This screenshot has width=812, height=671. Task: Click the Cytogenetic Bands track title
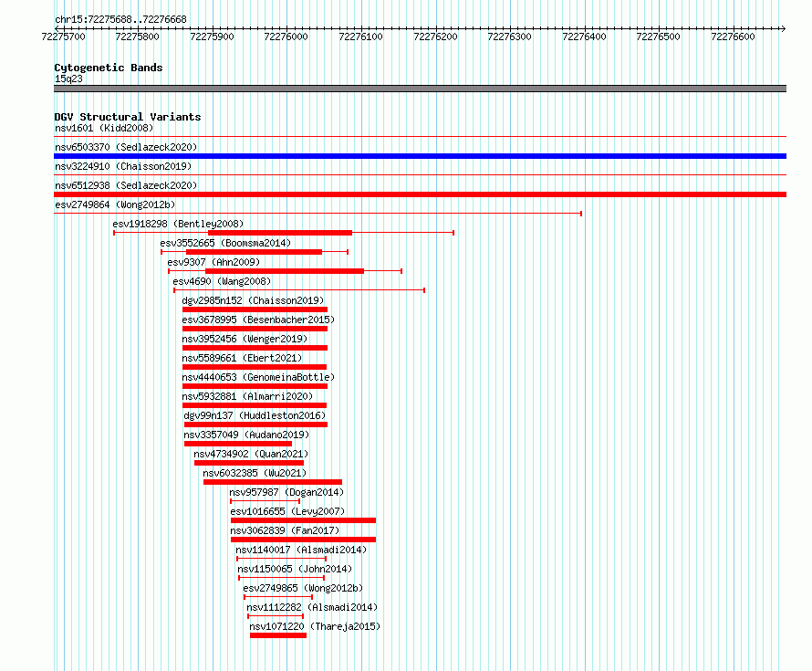pyautogui.click(x=109, y=68)
